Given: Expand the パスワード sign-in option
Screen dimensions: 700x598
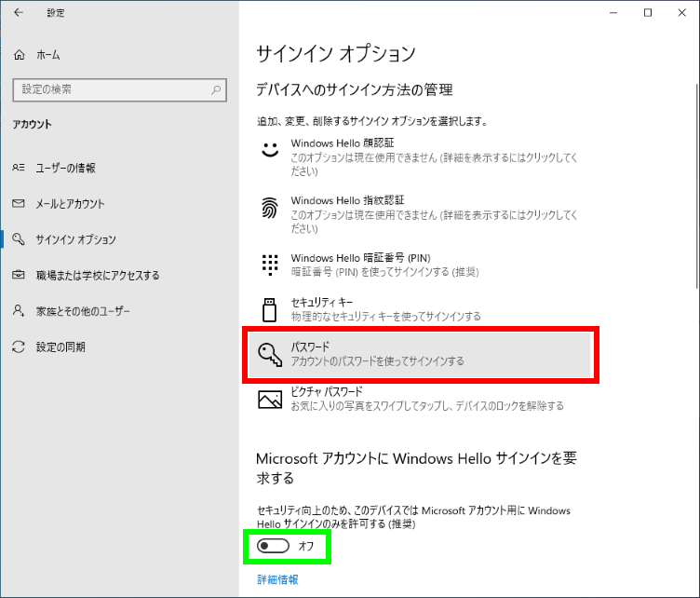Looking at the screenshot, I should [420, 355].
